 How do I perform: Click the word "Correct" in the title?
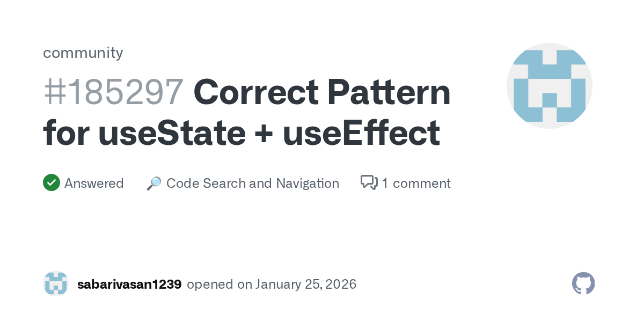[x=255, y=92]
